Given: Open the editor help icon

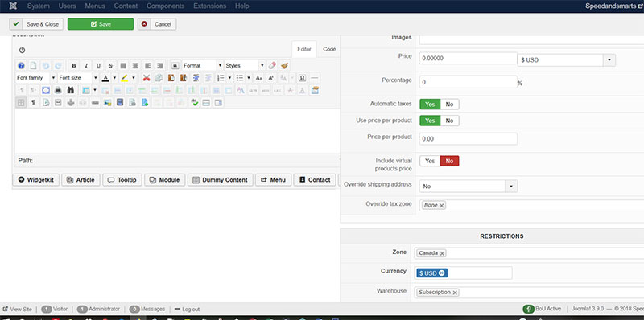Looking at the screenshot, I should (x=21, y=66).
